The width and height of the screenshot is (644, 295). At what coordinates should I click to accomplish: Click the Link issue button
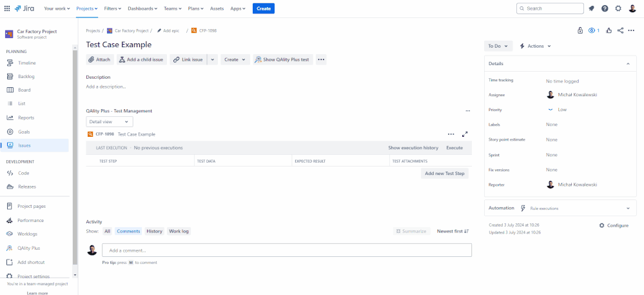pyautogui.click(x=188, y=59)
